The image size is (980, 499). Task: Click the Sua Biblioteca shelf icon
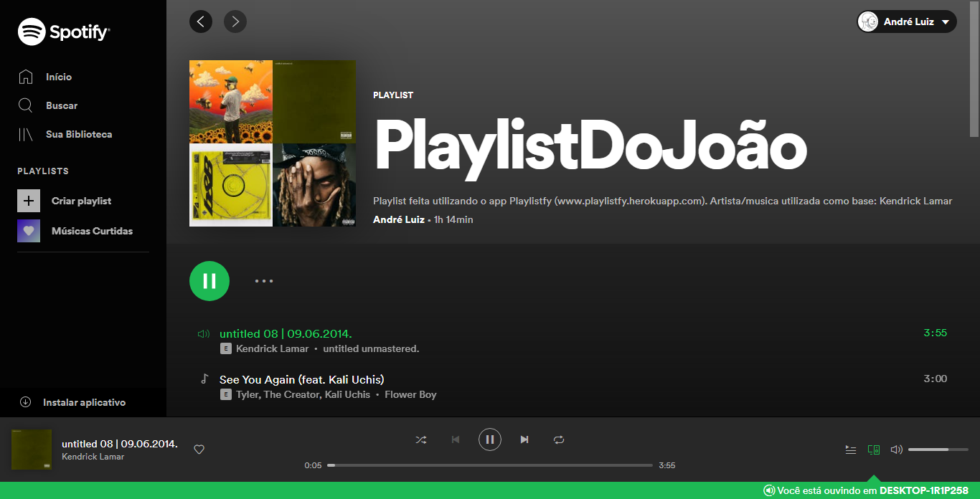tap(26, 134)
